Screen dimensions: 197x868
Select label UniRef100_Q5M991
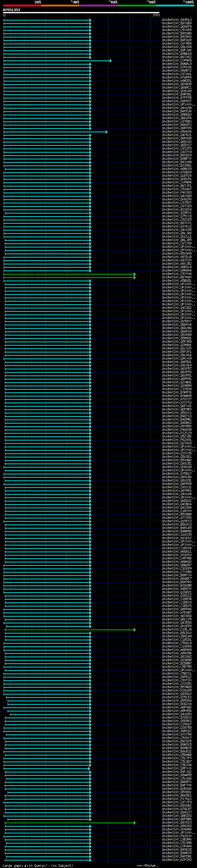(x=177, y=338)
